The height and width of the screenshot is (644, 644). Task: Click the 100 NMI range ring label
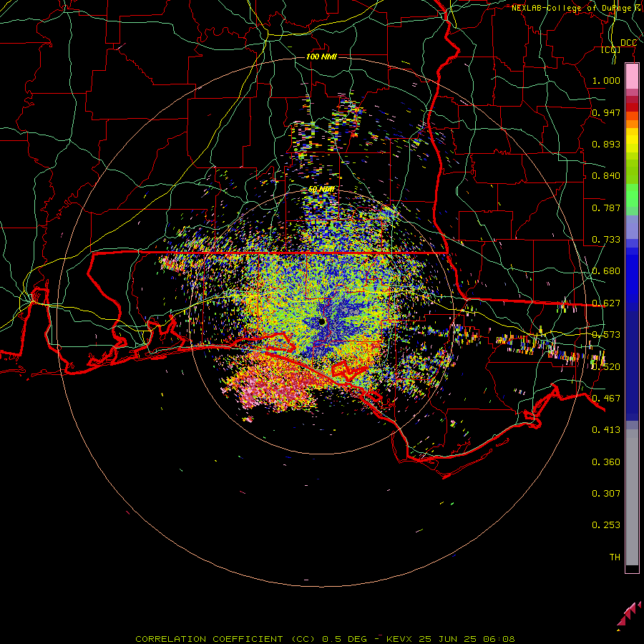pyautogui.click(x=321, y=57)
